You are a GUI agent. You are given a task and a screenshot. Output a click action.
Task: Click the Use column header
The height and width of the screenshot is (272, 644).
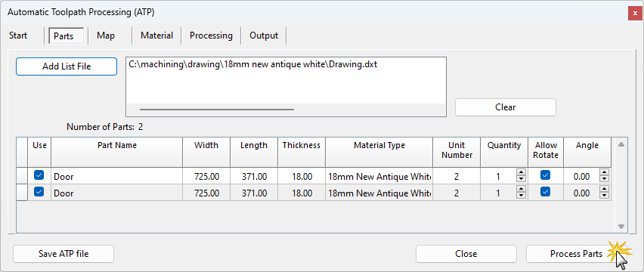click(39, 152)
